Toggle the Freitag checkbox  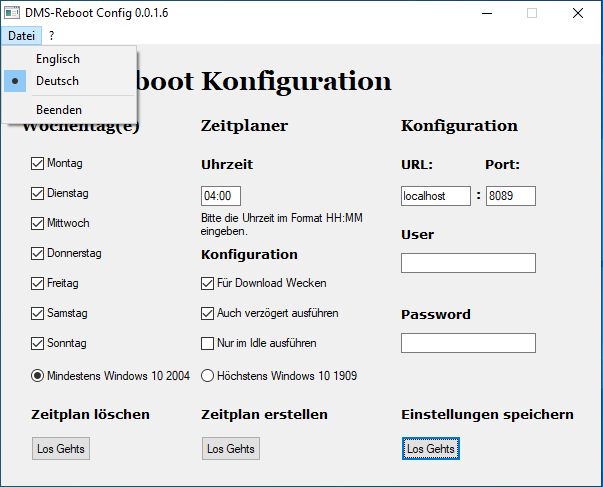tap(38, 283)
